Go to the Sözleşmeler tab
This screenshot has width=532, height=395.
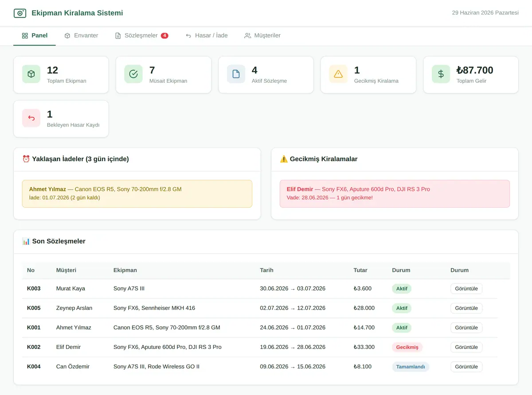coord(141,35)
